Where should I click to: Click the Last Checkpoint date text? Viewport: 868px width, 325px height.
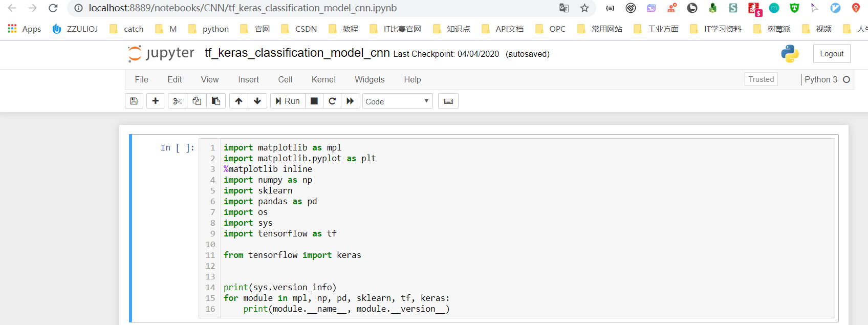[x=446, y=54]
